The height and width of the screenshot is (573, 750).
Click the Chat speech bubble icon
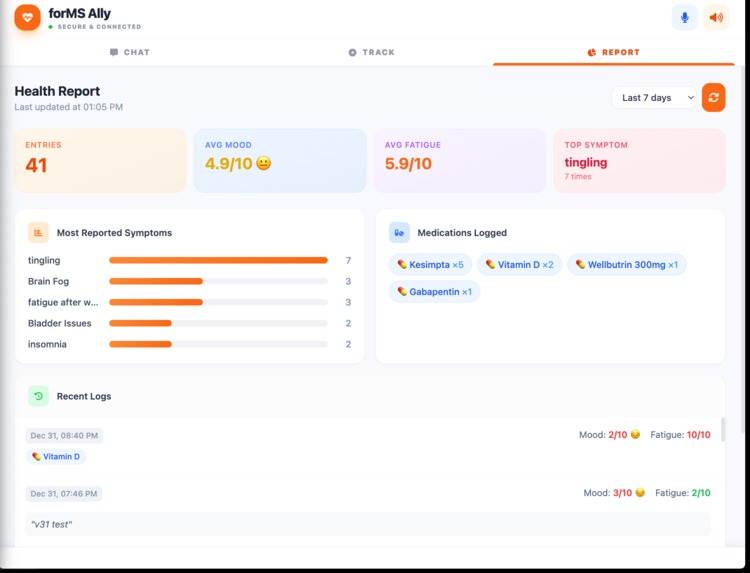114,52
